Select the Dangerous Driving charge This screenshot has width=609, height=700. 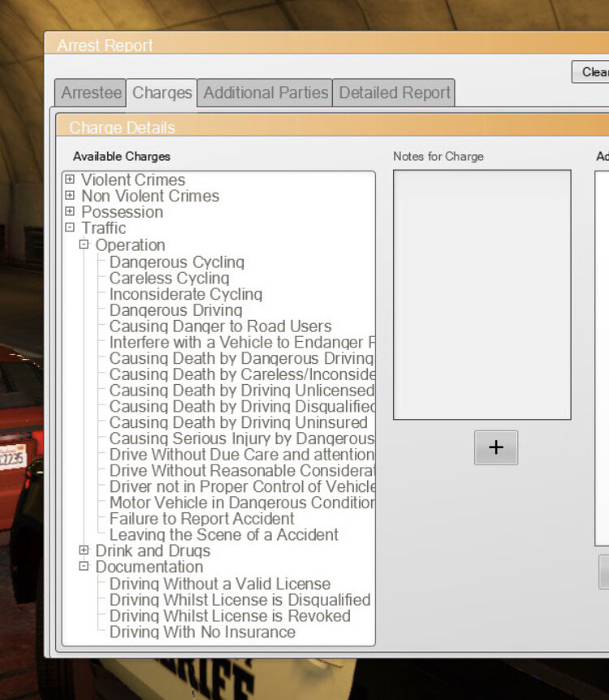pyautogui.click(x=175, y=310)
